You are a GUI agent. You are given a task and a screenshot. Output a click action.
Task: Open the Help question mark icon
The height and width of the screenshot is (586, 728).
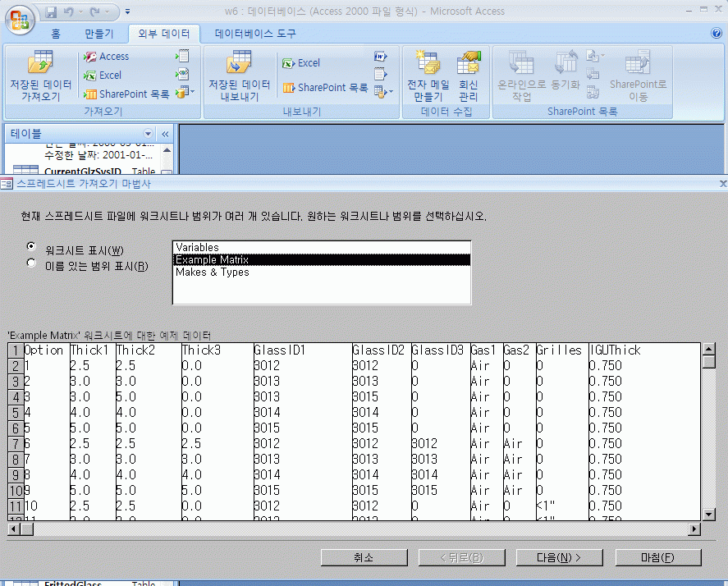(x=716, y=34)
